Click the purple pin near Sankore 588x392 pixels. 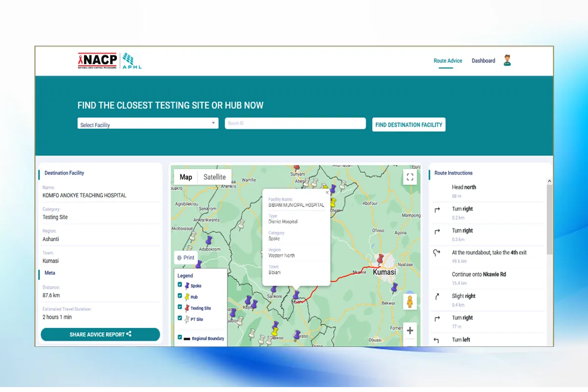274,289
